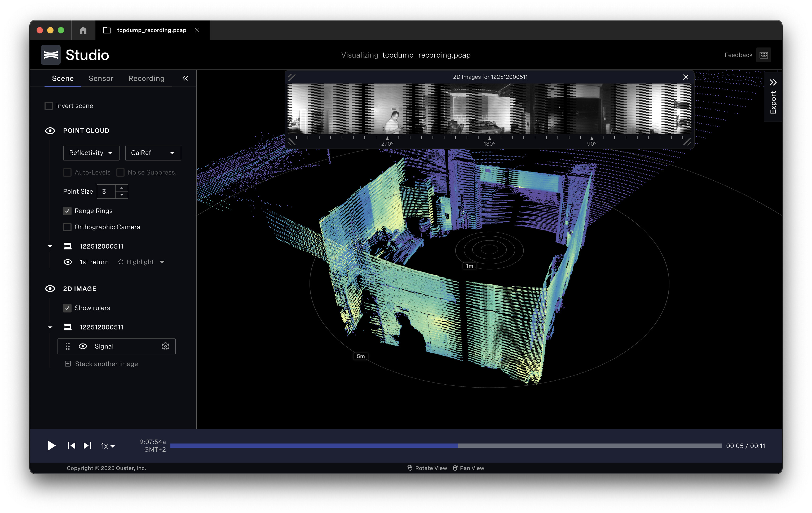Uncheck Range Rings
Viewport: 812px width, 513px height.
(x=67, y=211)
